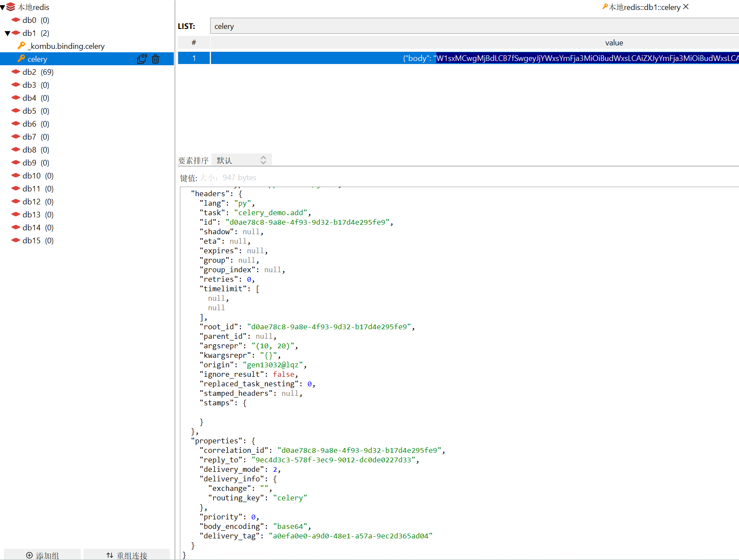Click the db5 database icon
The image size is (739, 560).
pos(16,110)
